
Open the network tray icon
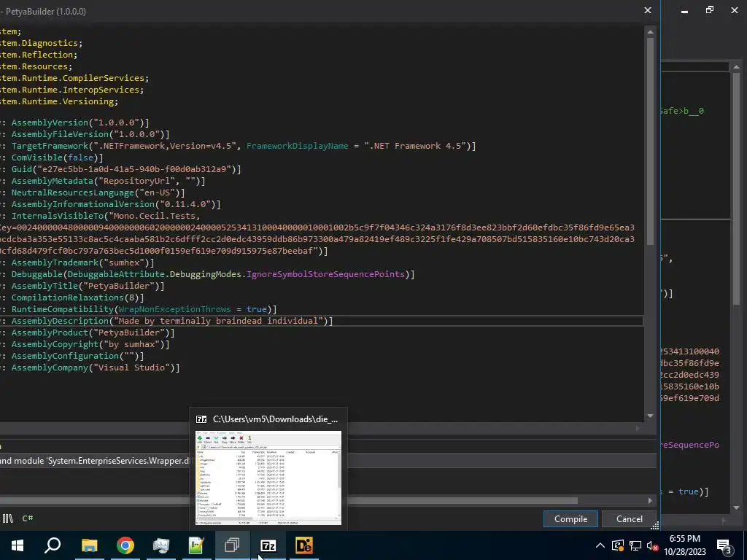pos(635,545)
